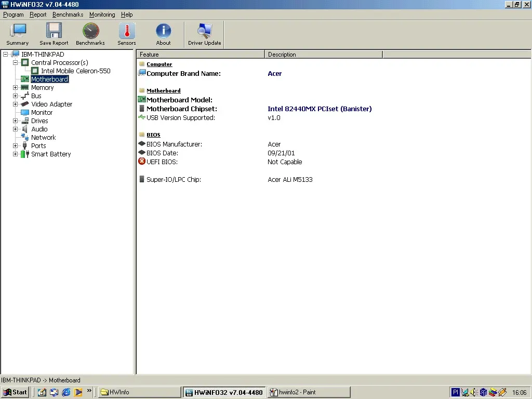The image size is (532, 399).
Task: Show more quick launch items chevron
Action: click(x=89, y=391)
